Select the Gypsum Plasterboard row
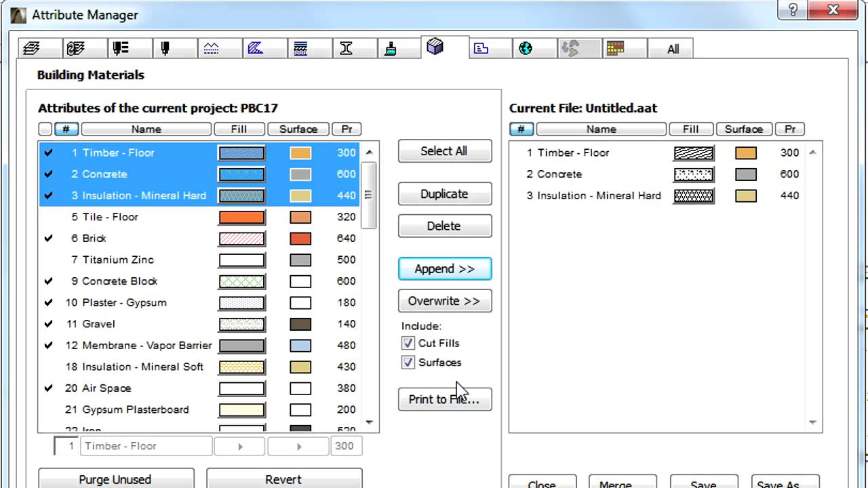Viewport: 868px width, 488px height. point(201,409)
